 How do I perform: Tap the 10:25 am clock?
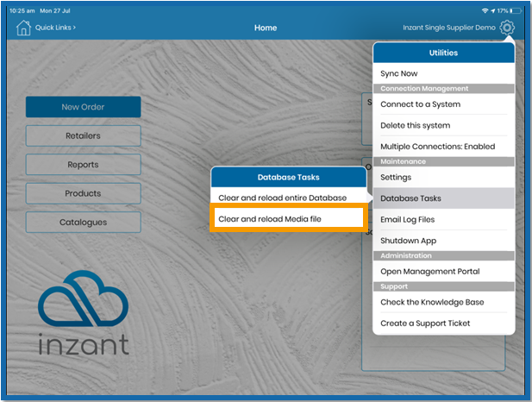[22, 11]
